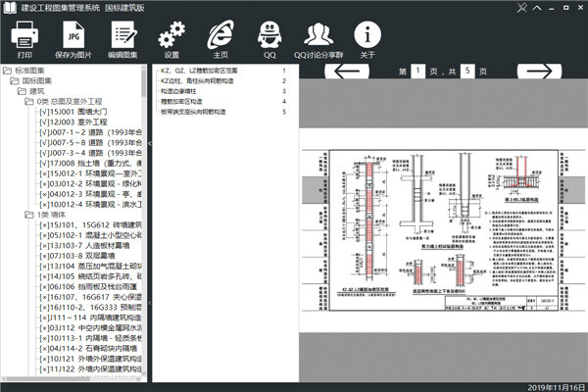The height and width of the screenshot is (392, 588).
Task: Select 15J012-1 环境景观 atlas
Action: [90, 173]
